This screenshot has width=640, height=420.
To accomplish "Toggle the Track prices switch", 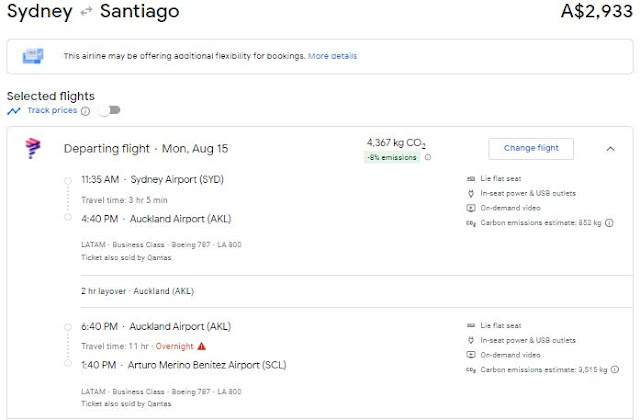I will pos(109,111).
